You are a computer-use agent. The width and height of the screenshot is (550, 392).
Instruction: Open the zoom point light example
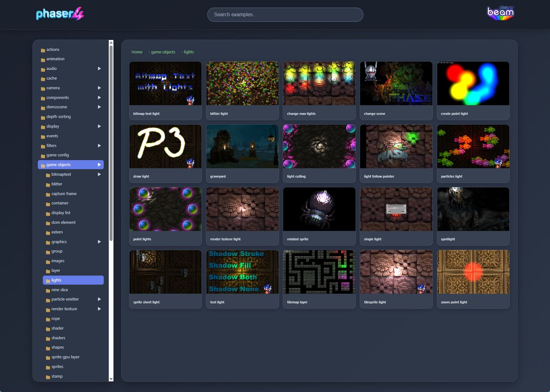click(473, 279)
